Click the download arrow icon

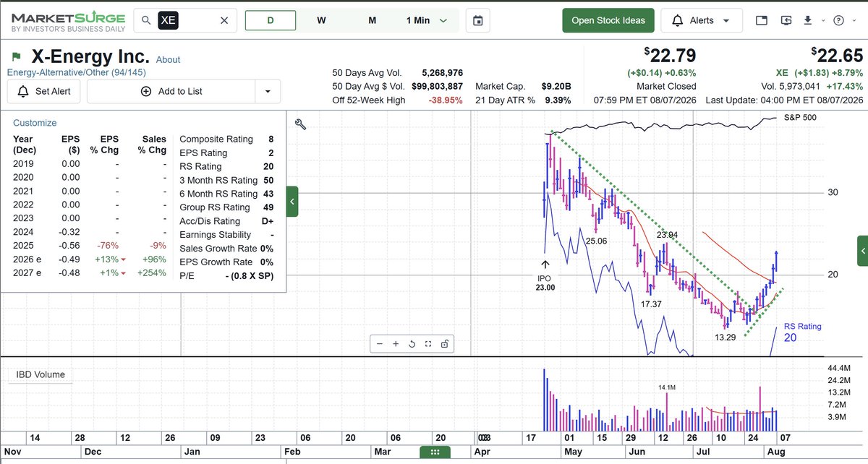pyautogui.click(x=808, y=20)
